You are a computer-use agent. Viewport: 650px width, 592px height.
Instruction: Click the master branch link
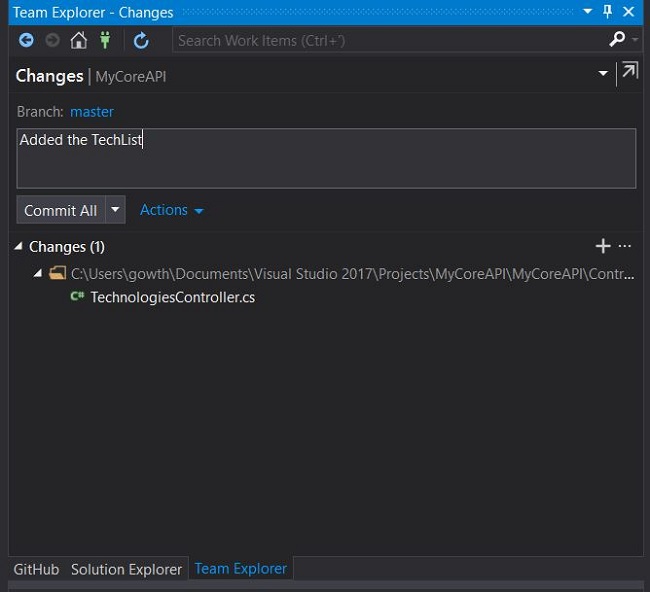(x=92, y=112)
